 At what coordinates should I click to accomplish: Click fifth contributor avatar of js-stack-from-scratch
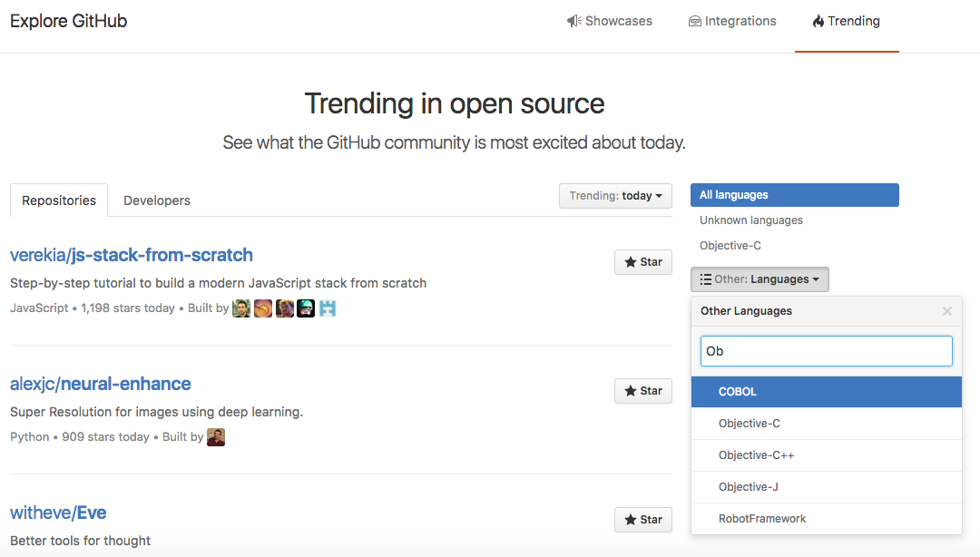point(328,308)
